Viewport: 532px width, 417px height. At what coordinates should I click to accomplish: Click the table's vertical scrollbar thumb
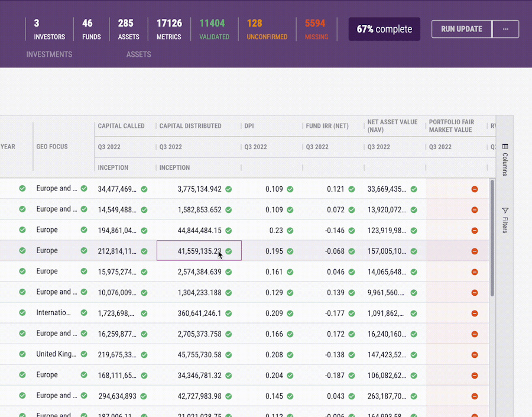[x=492, y=238]
